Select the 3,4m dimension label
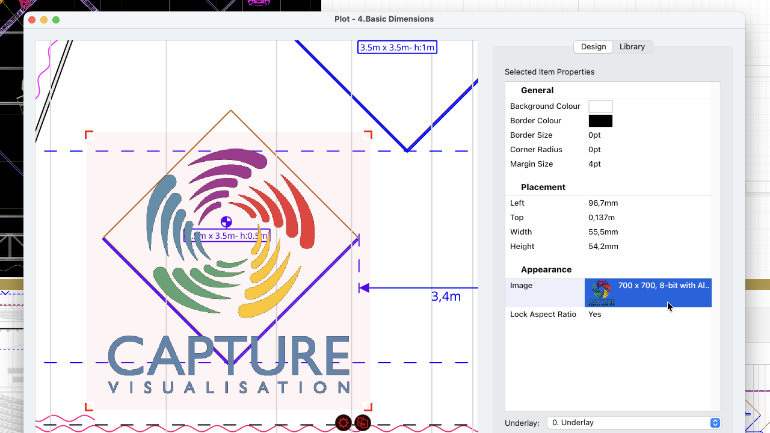 coord(445,296)
